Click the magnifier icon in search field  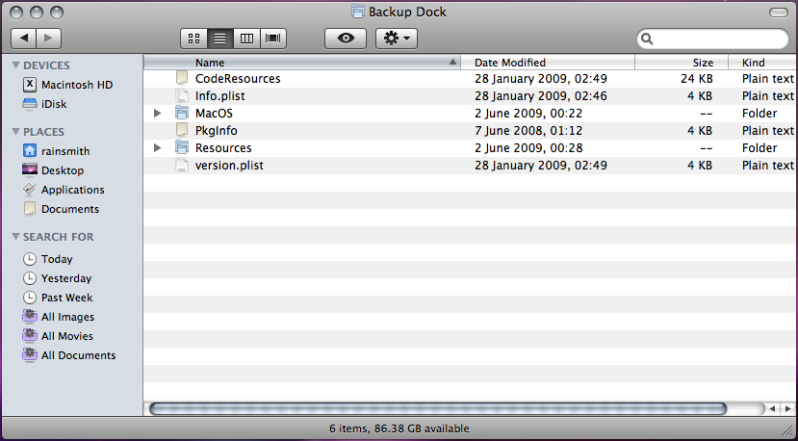click(x=647, y=39)
